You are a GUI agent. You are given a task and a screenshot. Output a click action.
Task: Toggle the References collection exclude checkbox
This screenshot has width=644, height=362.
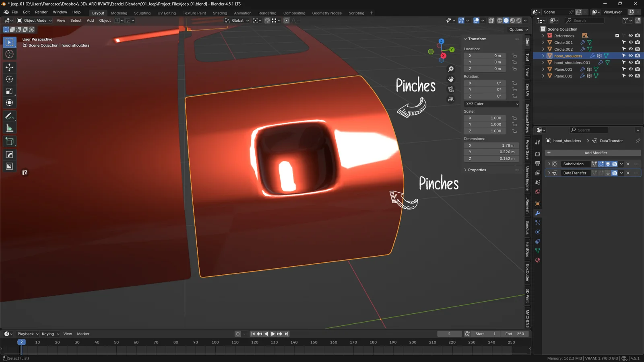pos(617,36)
